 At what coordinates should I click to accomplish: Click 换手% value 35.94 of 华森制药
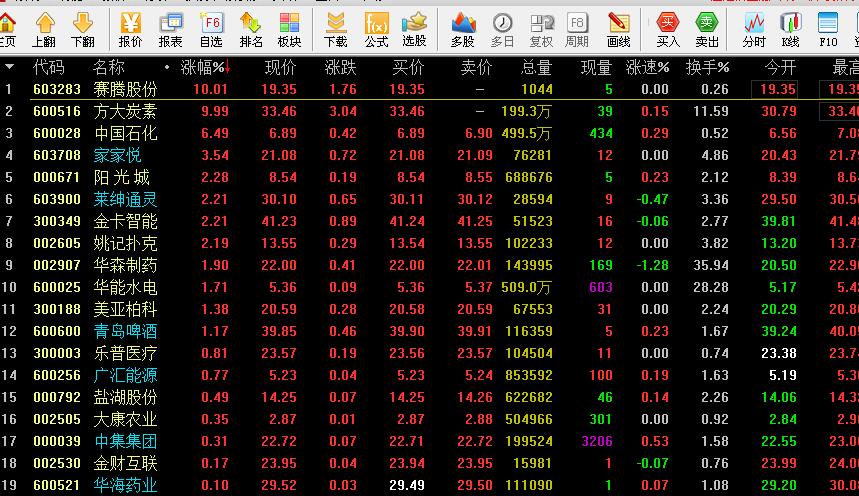click(x=711, y=265)
